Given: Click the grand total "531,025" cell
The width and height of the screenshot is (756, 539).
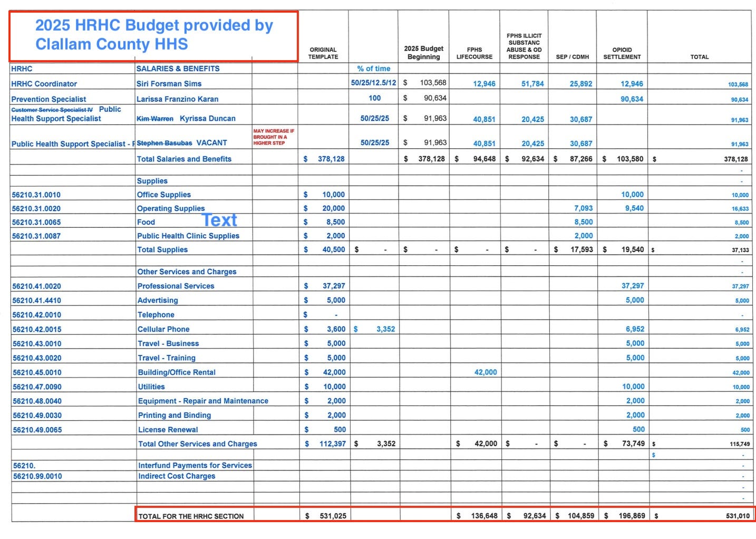Looking at the screenshot, I should tap(333, 516).
